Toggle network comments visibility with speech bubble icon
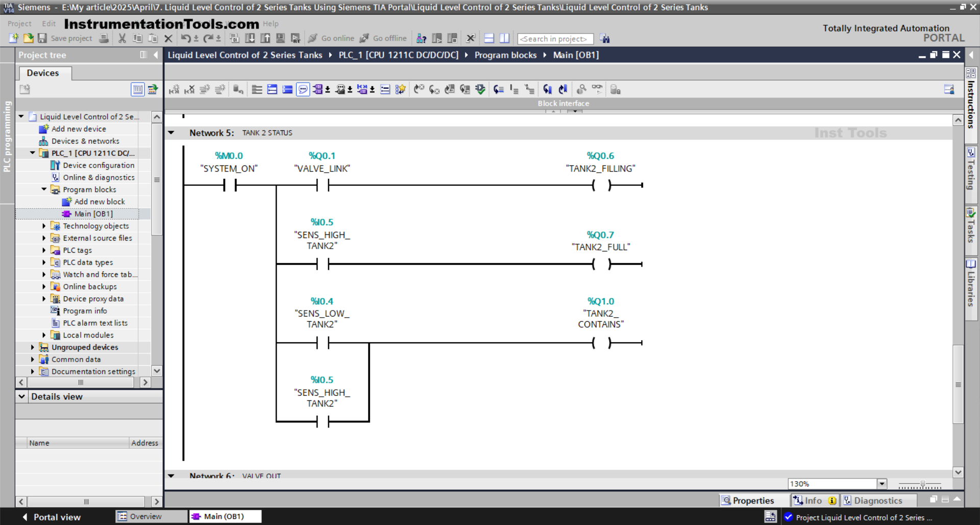 [303, 89]
